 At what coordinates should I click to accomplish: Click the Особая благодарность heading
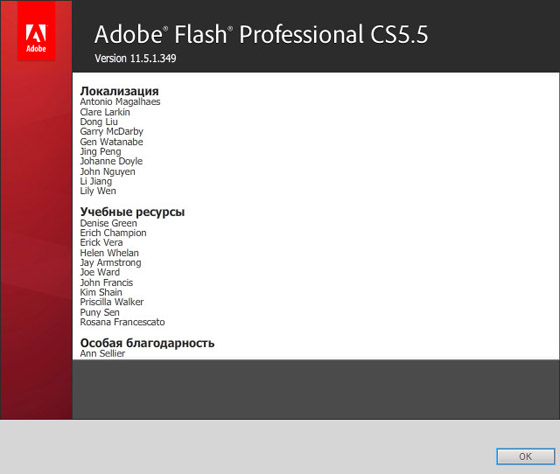(x=147, y=343)
